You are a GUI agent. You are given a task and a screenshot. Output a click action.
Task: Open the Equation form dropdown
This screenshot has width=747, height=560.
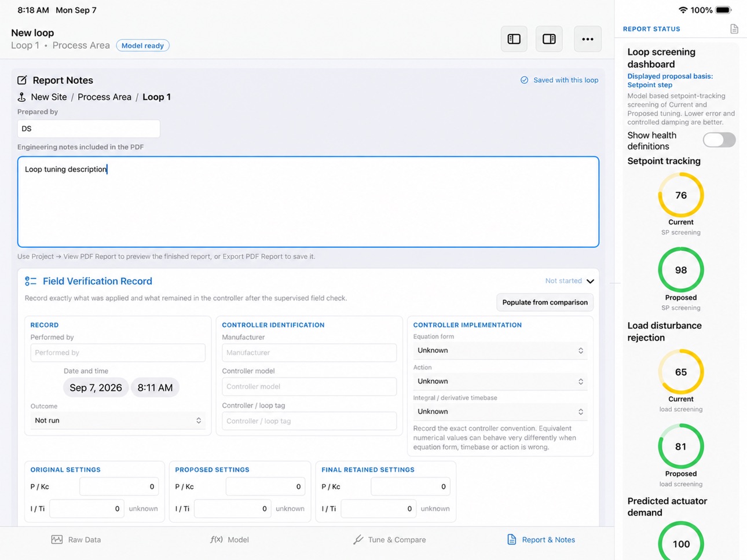click(500, 350)
